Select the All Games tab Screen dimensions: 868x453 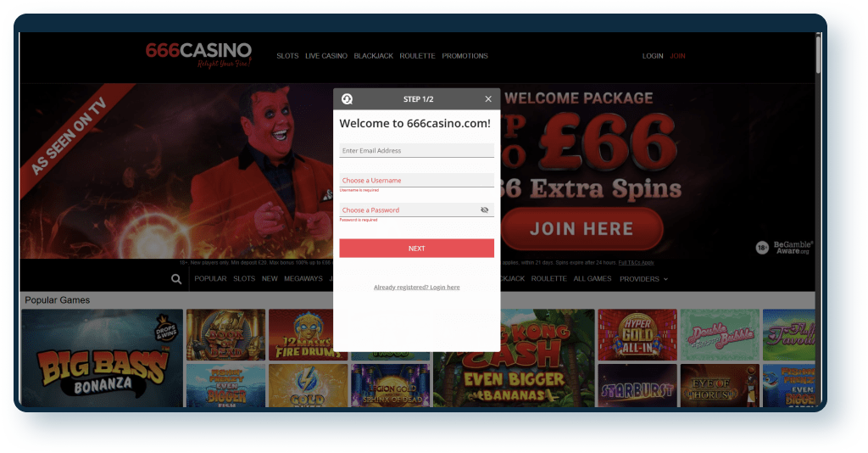[x=593, y=278]
